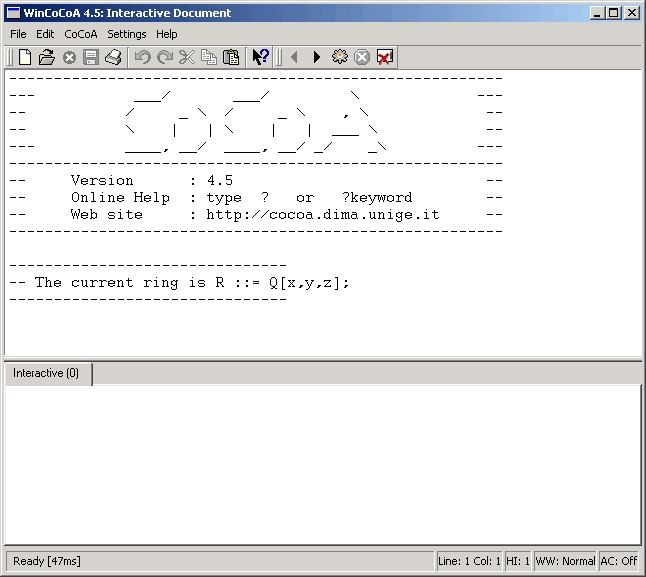This screenshot has width=646, height=577.
Task: Click the Cut scissors icon
Action: (x=187, y=57)
